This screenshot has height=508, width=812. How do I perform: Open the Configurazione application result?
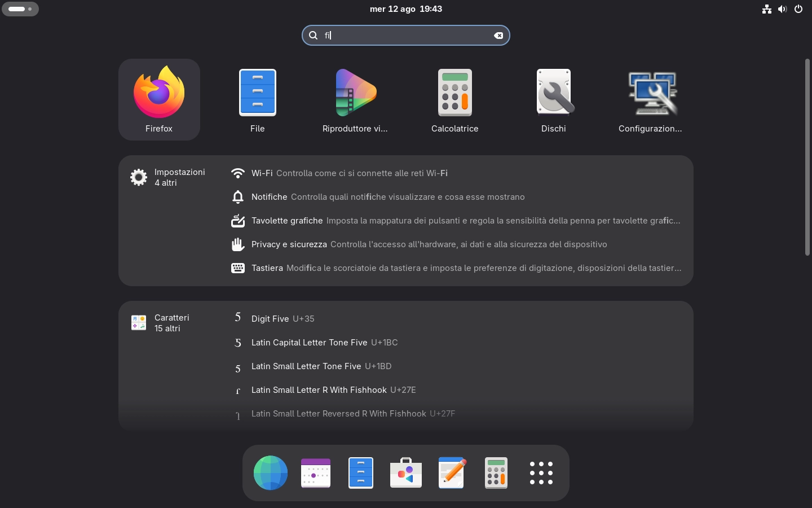click(x=652, y=99)
